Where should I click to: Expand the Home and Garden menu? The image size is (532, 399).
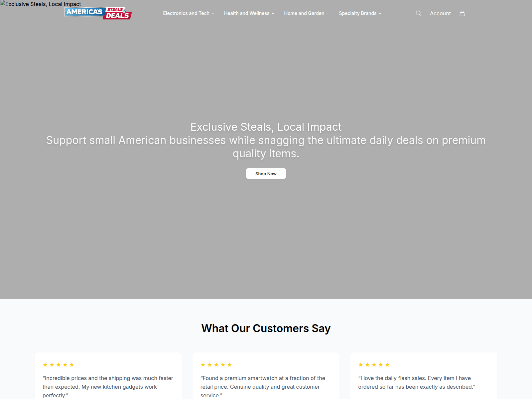pos(307,13)
